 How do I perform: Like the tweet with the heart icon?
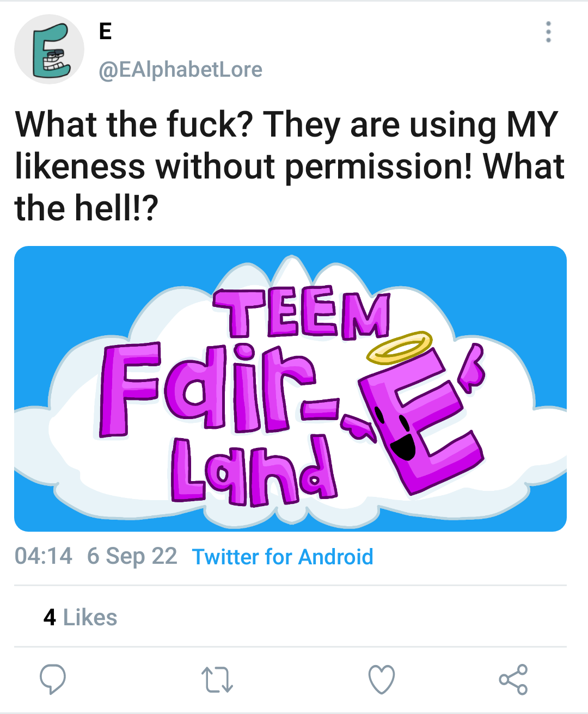(x=381, y=679)
